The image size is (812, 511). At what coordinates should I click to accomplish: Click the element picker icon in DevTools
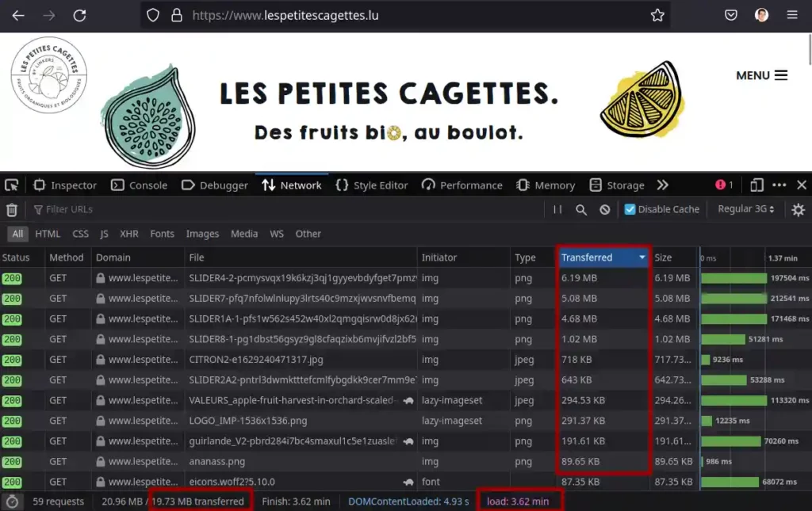click(11, 185)
